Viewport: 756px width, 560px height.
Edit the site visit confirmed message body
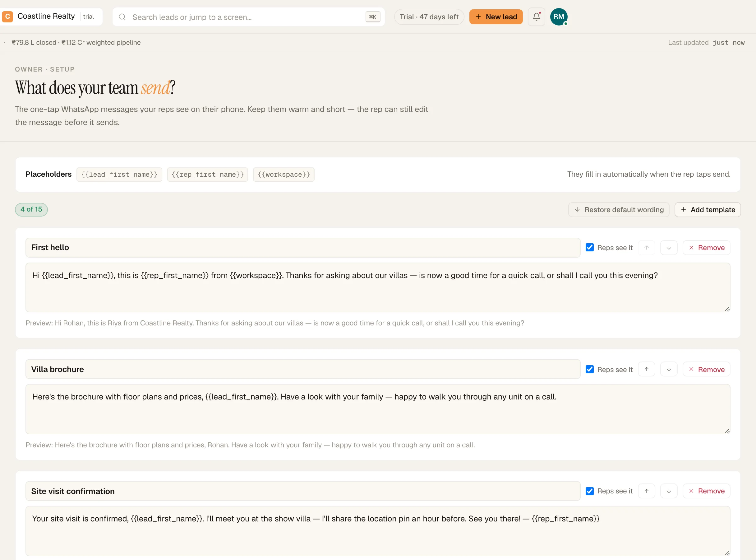(378, 531)
